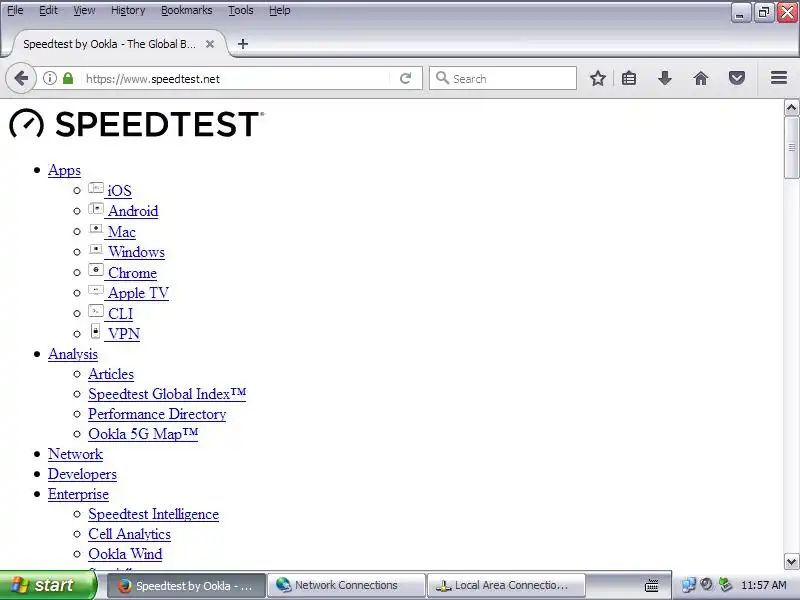This screenshot has height=600, width=800.
Task: Go back with the browser back arrow
Action: pyautogui.click(x=21, y=79)
